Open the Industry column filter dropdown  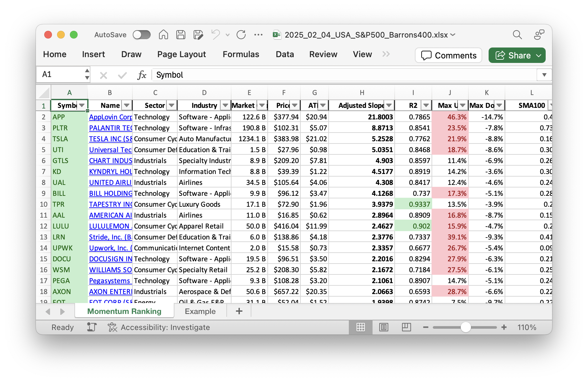[x=225, y=105]
